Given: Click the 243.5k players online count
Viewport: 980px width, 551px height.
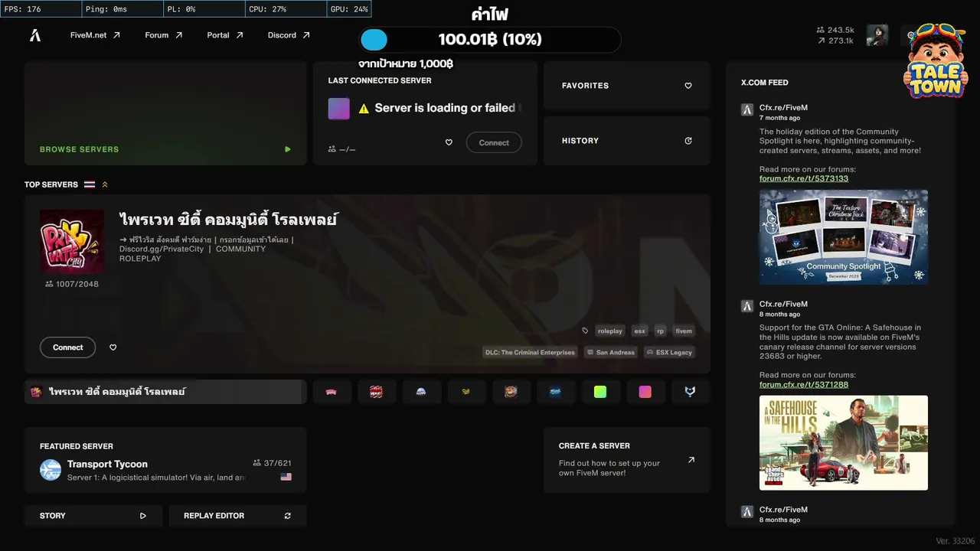Looking at the screenshot, I should point(835,30).
